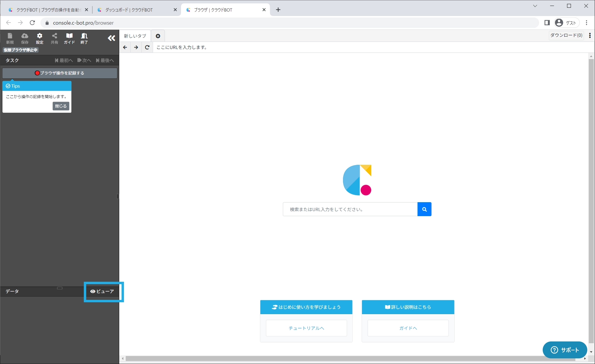Close the Tips popup with 閉じる
Image resolution: width=595 pixels, height=364 pixels.
[61, 106]
